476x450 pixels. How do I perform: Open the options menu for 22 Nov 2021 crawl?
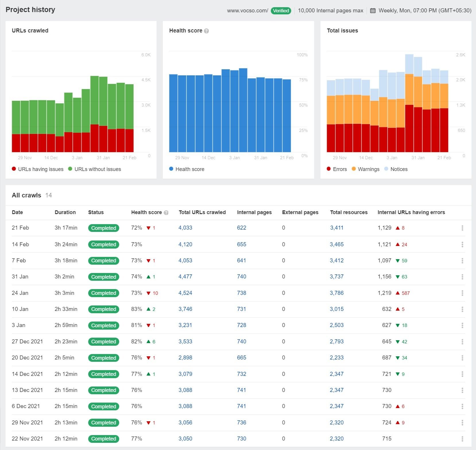(462, 439)
